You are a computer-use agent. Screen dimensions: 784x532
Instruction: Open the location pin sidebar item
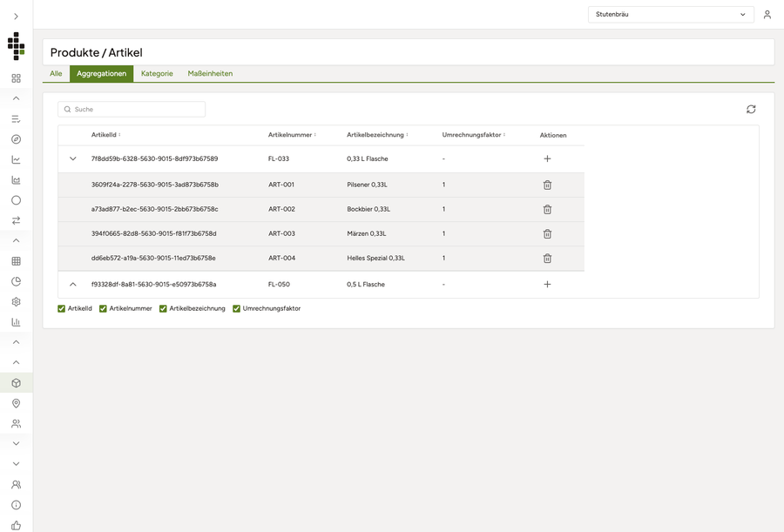pyautogui.click(x=16, y=403)
